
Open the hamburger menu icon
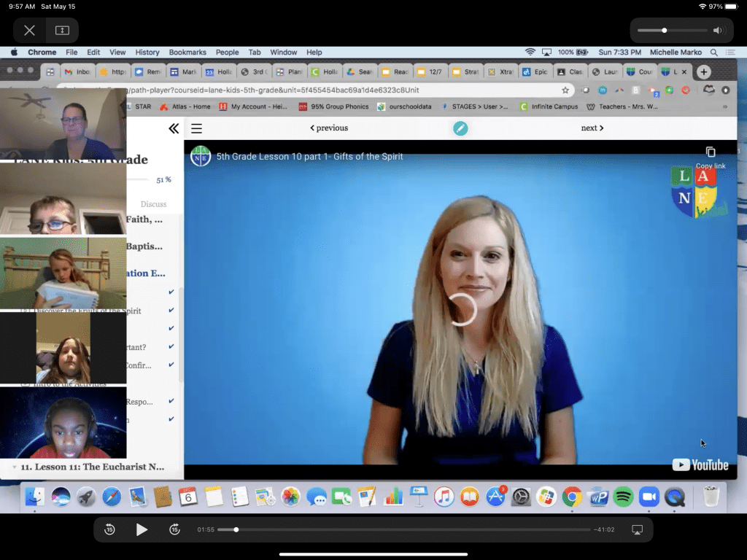click(x=197, y=128)
